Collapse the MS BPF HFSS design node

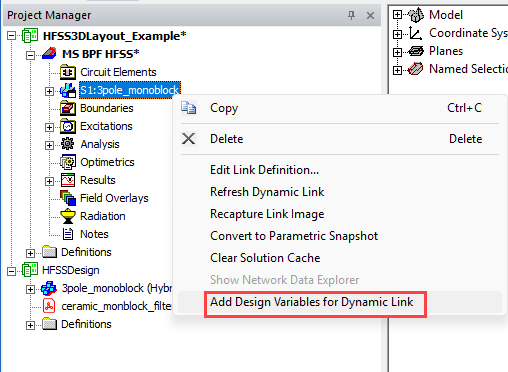(30, 55)
